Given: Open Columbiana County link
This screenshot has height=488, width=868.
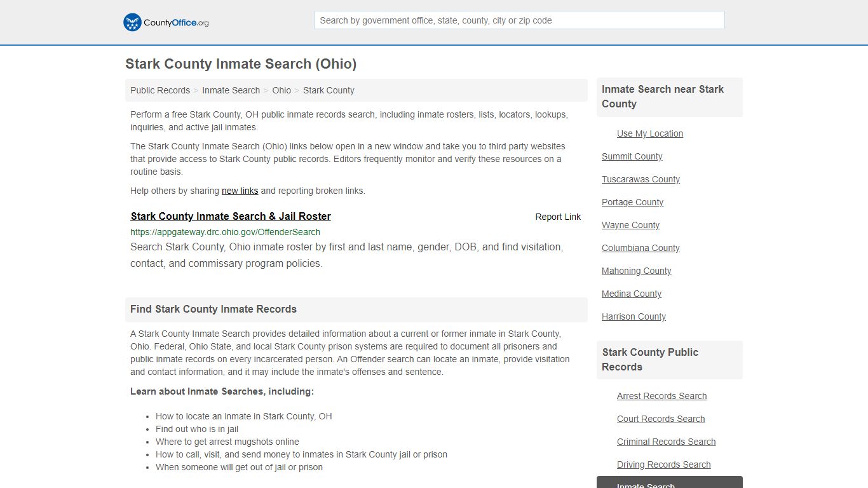Looking at the screenshot, I should tap(641, 248).
